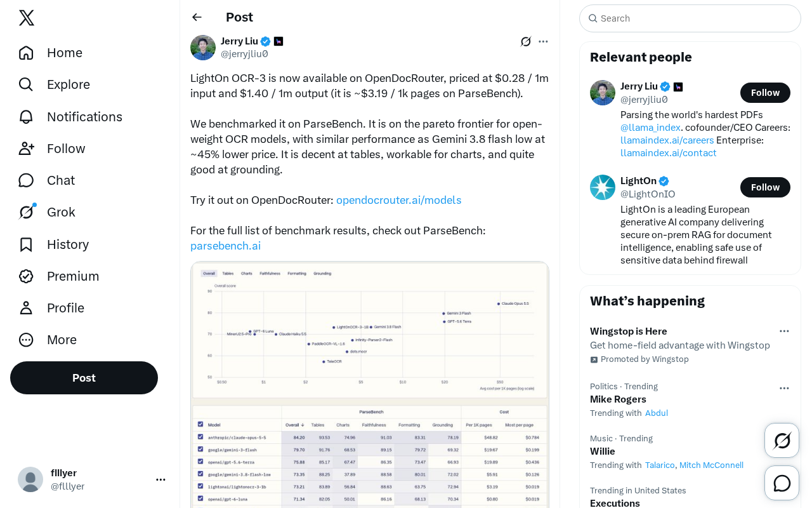This screenshot has height=508, width=812.
Task: Open the more options menu on the post
Action: tap(543, 41)
